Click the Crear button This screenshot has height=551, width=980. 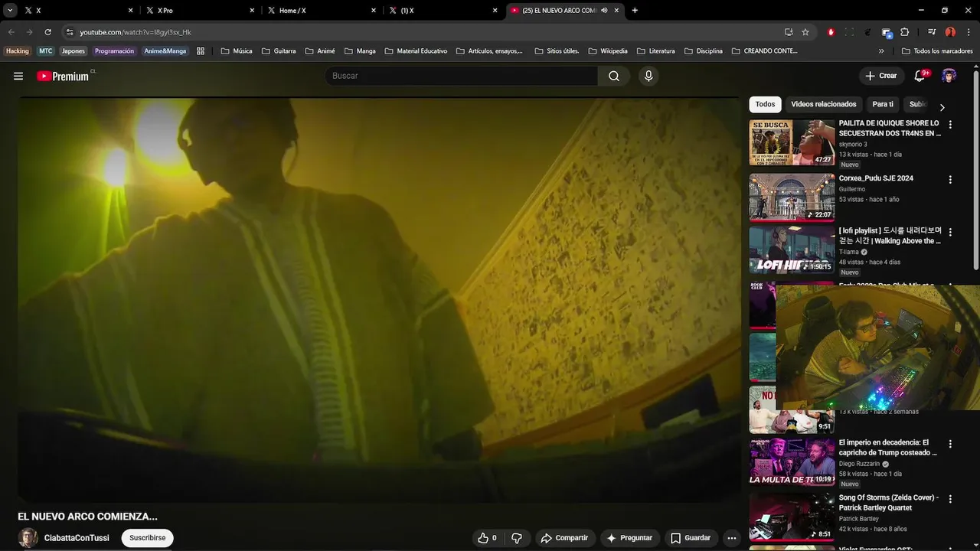(x=881, y=76)
